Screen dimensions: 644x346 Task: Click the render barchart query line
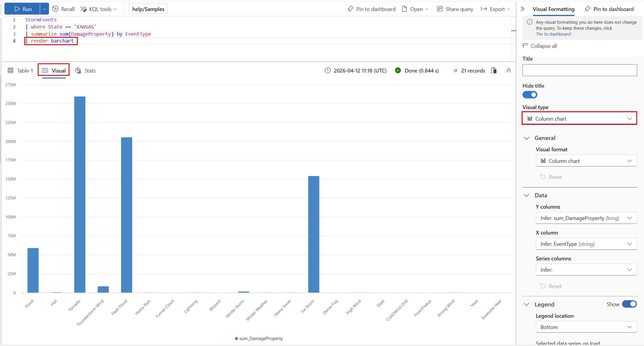click(x=52, y=41)
